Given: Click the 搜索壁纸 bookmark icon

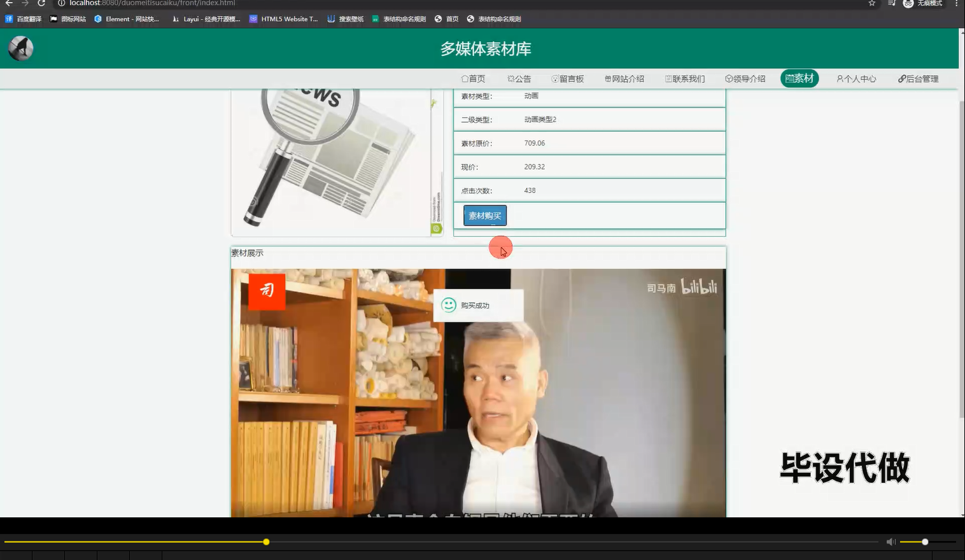Looking at the screenshot, I should coord(330,18).
